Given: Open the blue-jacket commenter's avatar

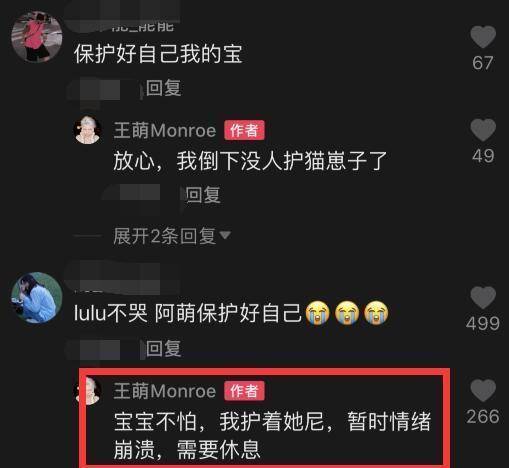Looking at the screenshot, I should pyautogui.click(x=37, y=298).
